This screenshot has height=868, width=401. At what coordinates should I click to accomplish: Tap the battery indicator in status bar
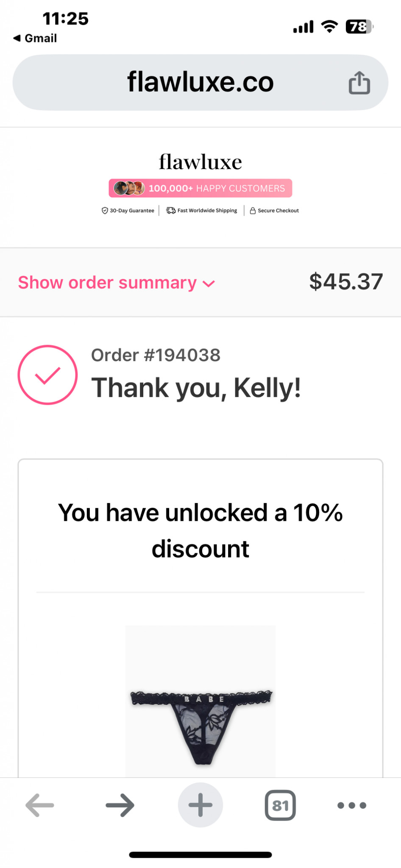(359, 27)
